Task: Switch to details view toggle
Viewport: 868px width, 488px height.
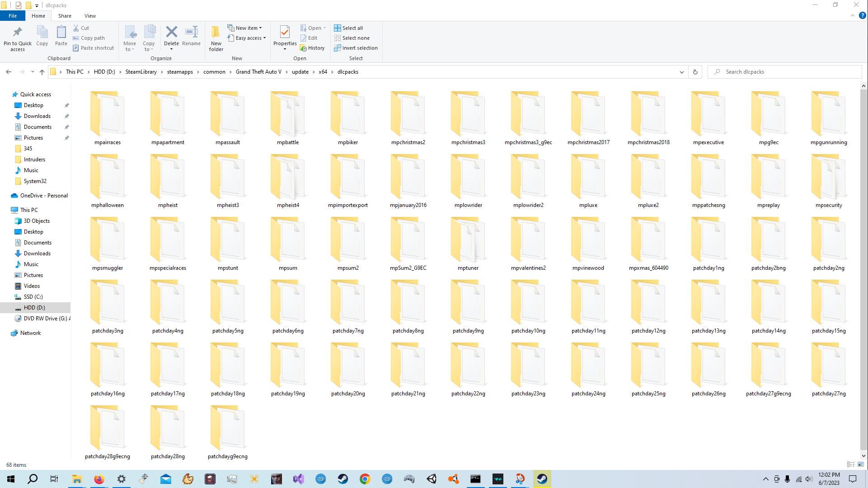Action: (851, 464)
